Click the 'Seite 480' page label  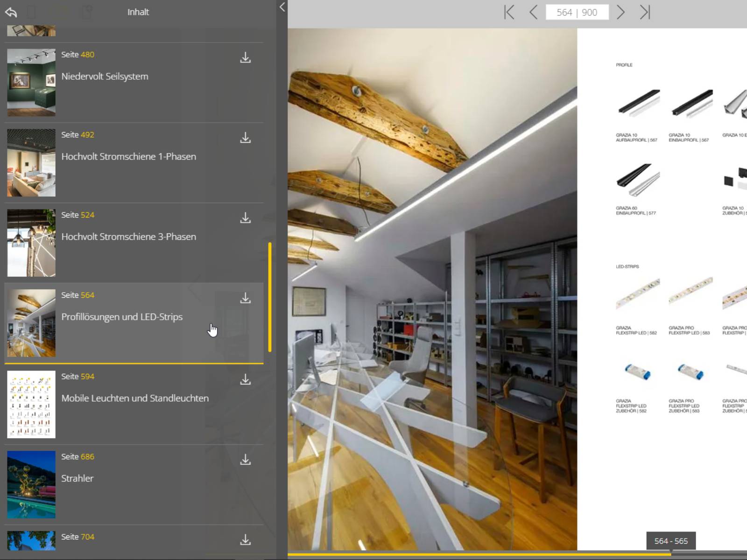pos(78,55)
